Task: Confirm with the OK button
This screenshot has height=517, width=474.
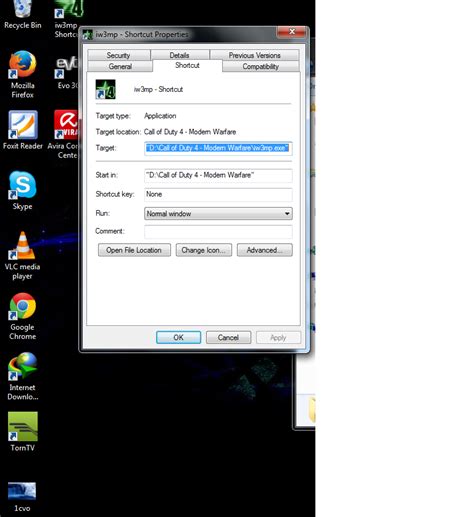Action: pos(178,337)
